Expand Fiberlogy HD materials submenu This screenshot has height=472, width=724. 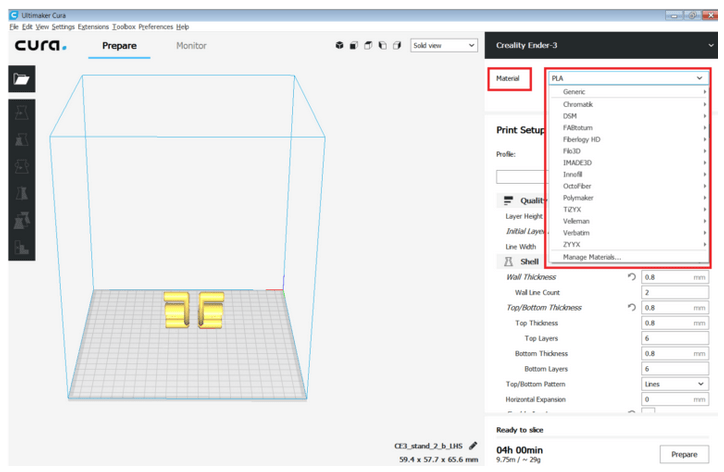click(629, 139)
